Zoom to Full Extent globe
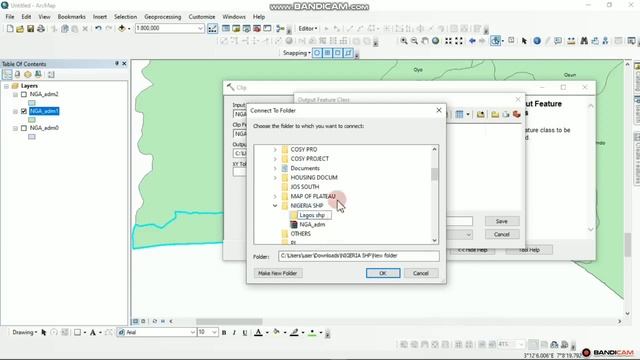Viewport: 640px width, 360px height. point(436,41)
